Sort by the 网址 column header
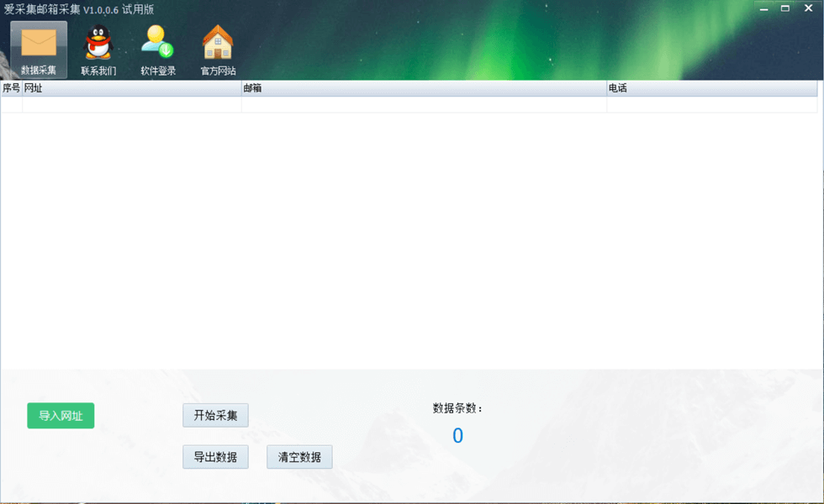This screenshot has width=824, height=504. [x=131, y=88]
